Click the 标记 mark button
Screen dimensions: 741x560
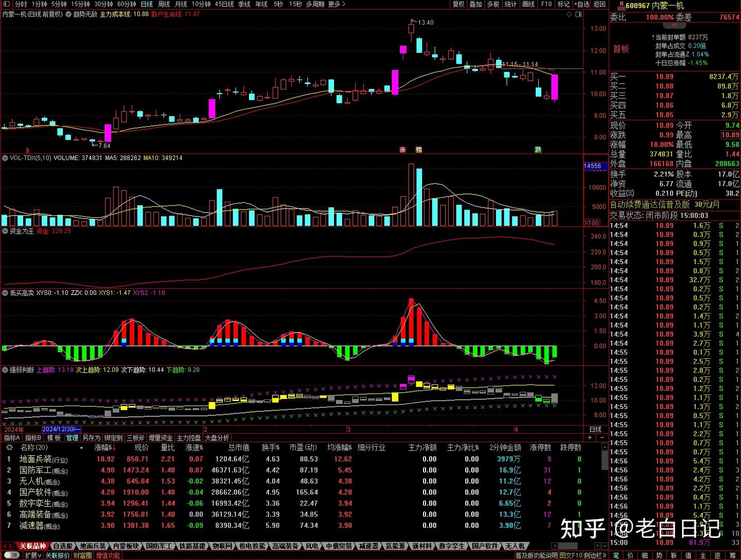pos(563,4)
